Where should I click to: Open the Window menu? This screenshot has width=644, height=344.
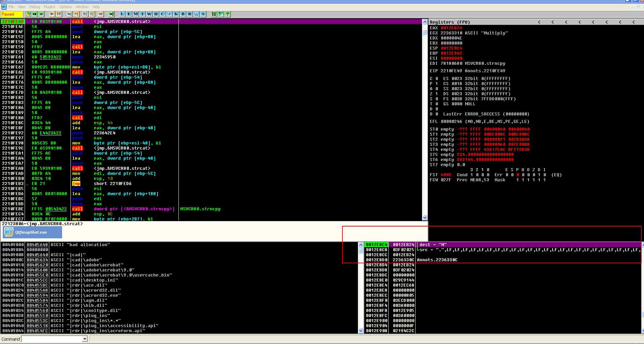[x=82, y=7]
